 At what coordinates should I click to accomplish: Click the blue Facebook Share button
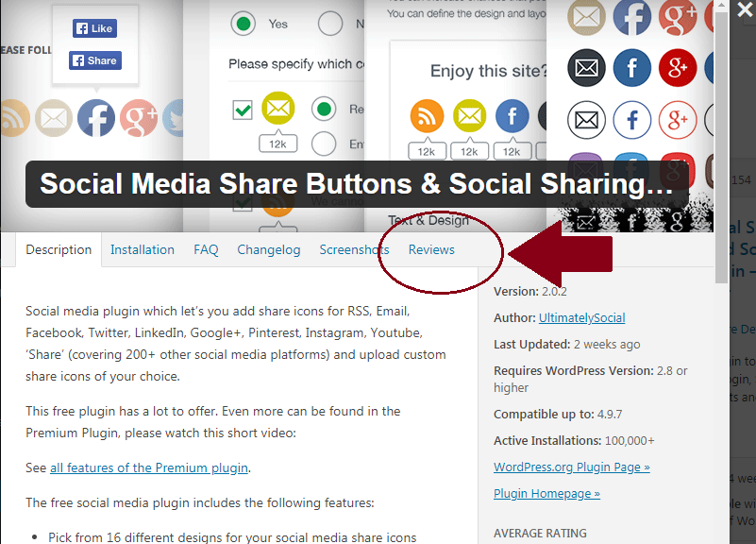(95, 60)
